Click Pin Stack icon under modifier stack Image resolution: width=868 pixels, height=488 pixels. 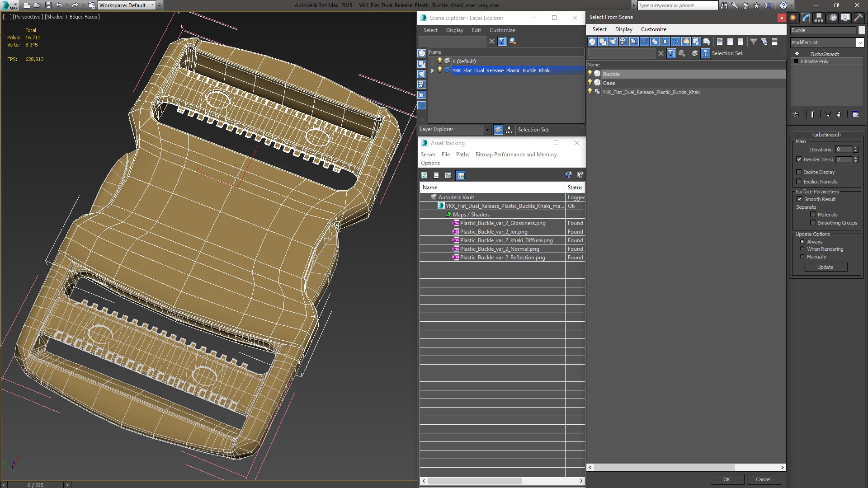(796, 114)
